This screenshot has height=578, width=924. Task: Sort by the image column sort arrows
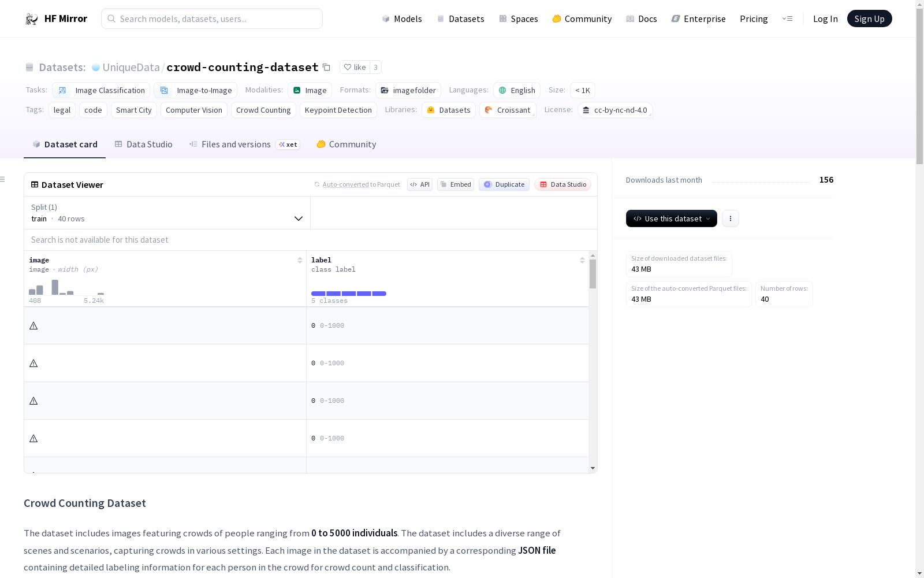(x=300, y=260)
